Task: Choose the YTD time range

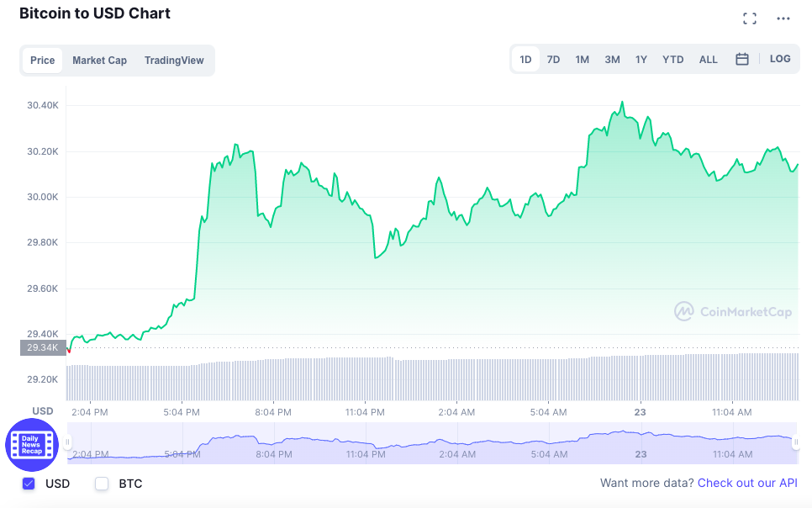Action: click(x=672, y=60)
